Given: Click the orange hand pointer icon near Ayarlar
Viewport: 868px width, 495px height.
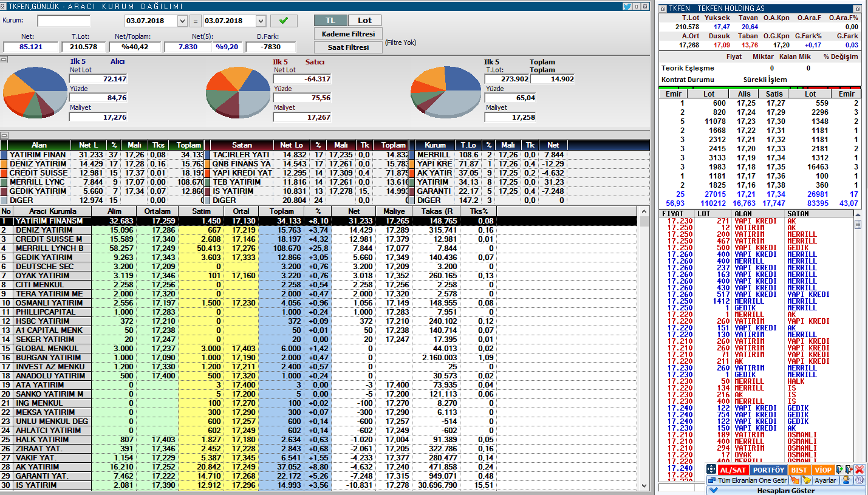Looking at the screenshot, I should click(795, 480).
